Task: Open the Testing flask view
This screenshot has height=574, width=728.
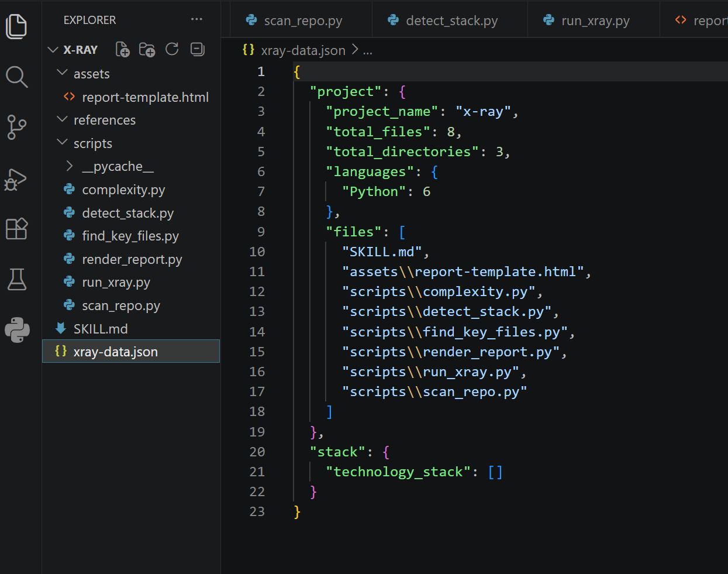Action: (x=16, y=279)
